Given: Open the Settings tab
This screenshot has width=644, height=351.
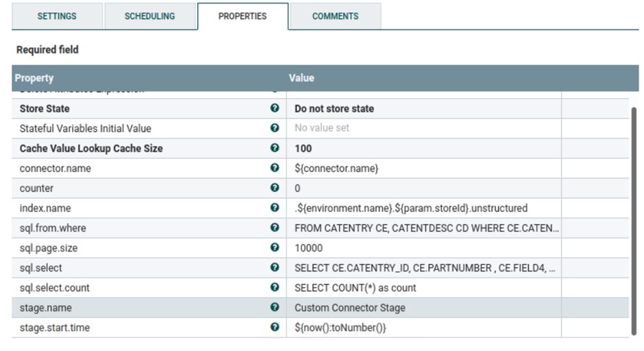Looking at the screenshot, I should tap(57, 16).
